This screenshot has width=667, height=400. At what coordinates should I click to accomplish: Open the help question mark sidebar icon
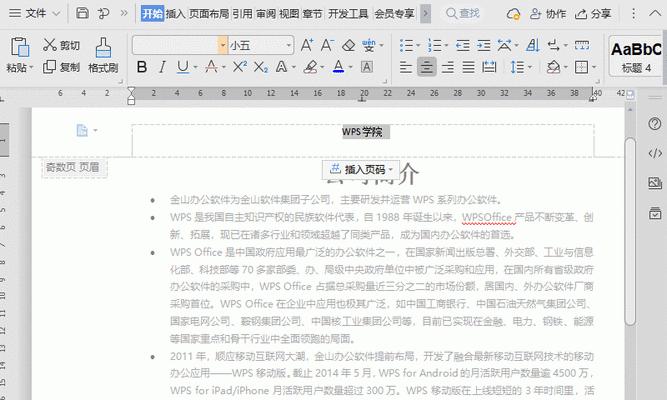pos(655,124)
